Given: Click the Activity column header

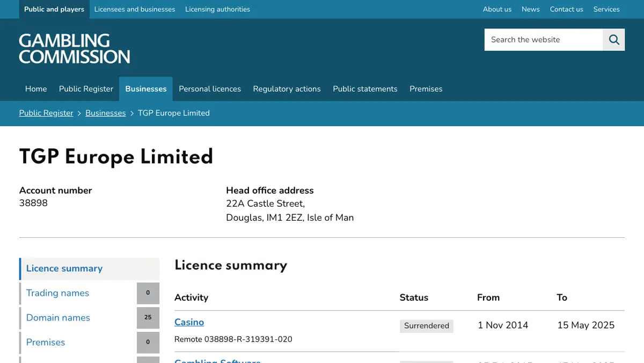Looking at the screenshot, I should (x=191, y=297).
